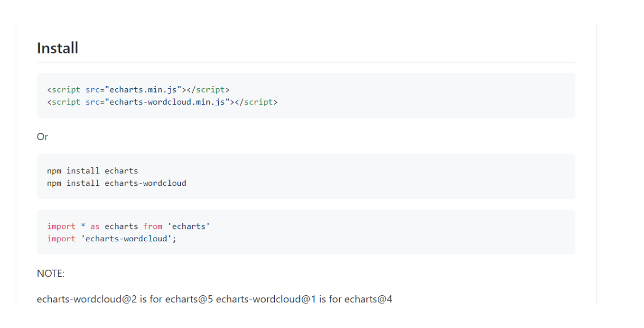
Task: Select the 'npm install echarts' command line
Action: (x=93, y=171)
